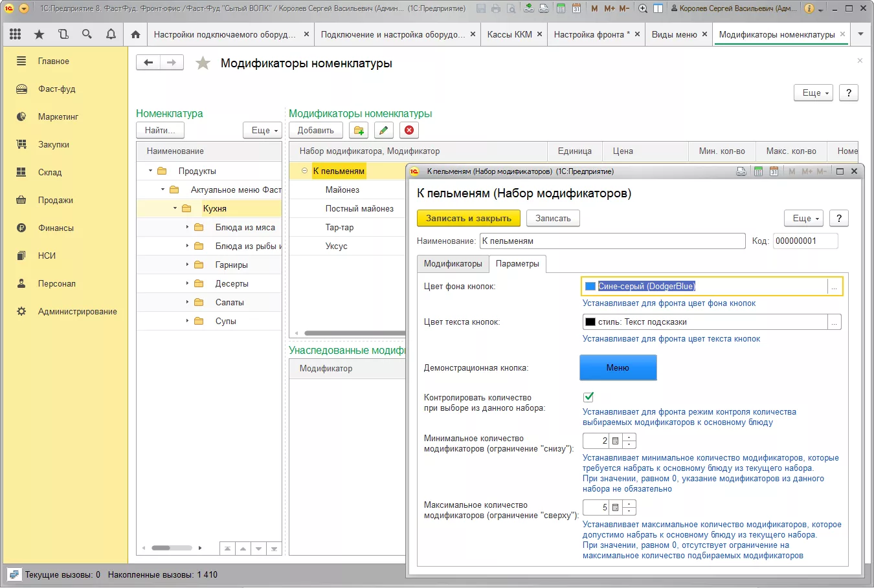Click the help question button in the dialog
Screen dimensions: 874x588
point(839,218)
